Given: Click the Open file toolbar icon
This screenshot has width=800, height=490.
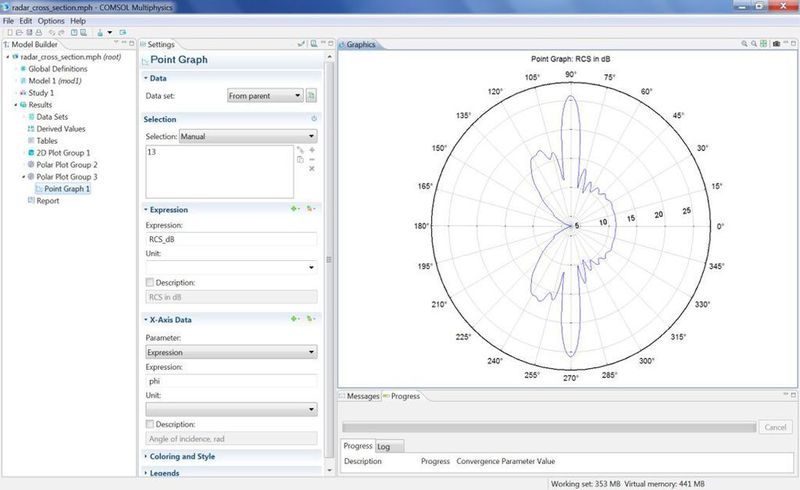Looking at the screenshot, I should click(x=19, y=33).
